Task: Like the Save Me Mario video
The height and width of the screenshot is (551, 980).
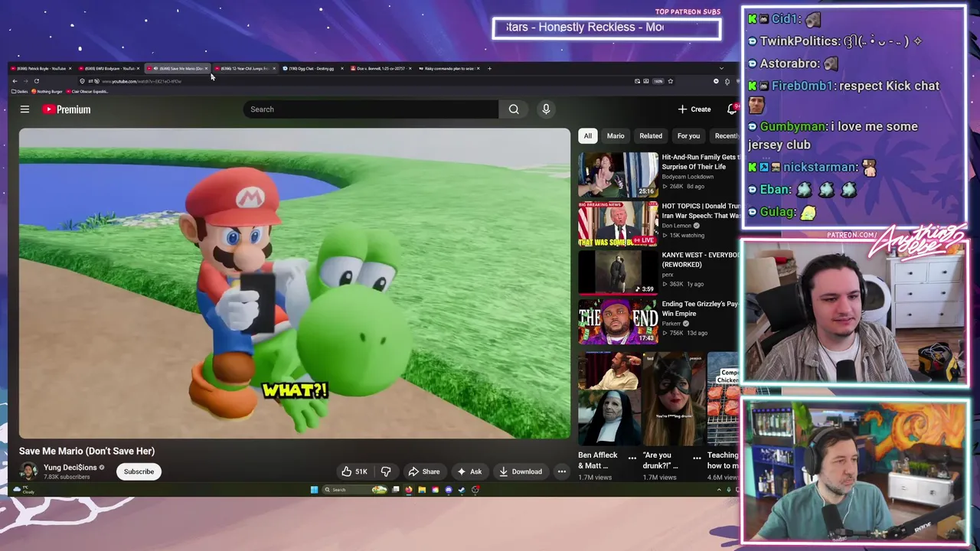Action: point(354,471)
